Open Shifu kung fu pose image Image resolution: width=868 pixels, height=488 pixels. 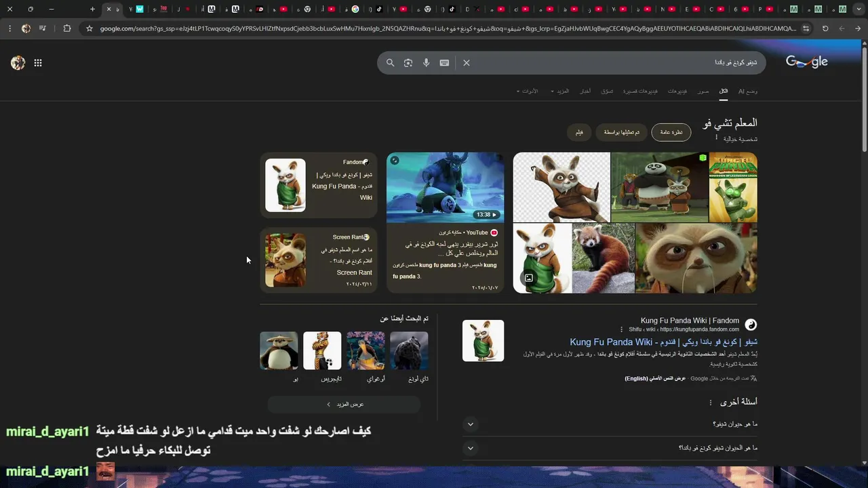tap(561, 187)
